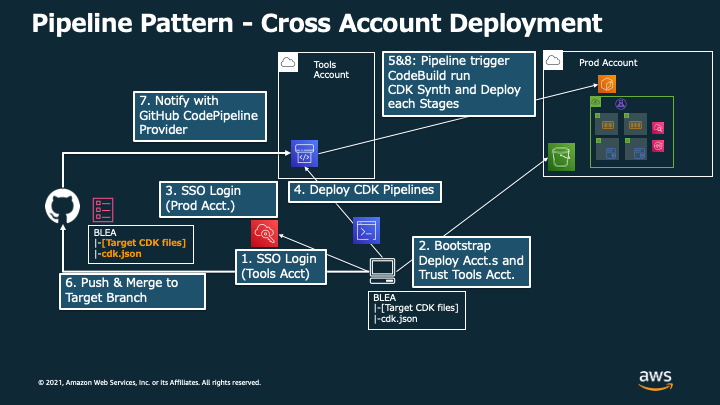Click white '[Target CDK files]' text under laptop
The width and height of the screenshot is (720, 405).
click(420, 308)
